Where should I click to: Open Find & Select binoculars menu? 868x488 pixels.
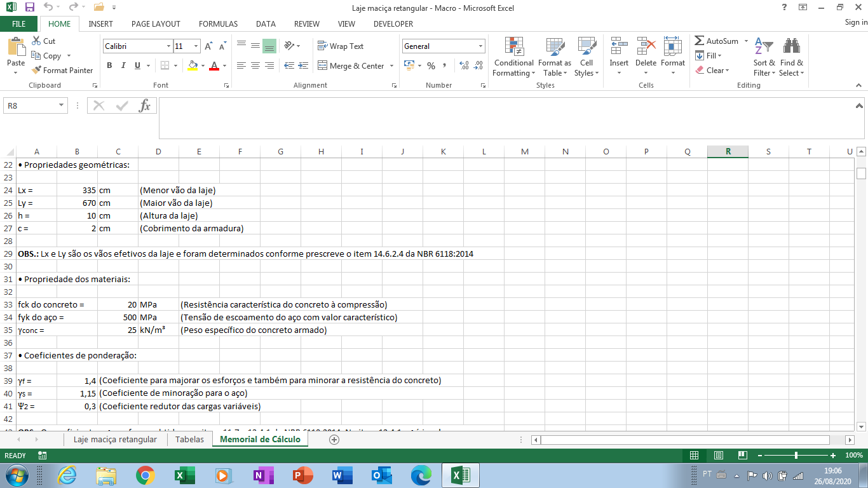[792, 57]
